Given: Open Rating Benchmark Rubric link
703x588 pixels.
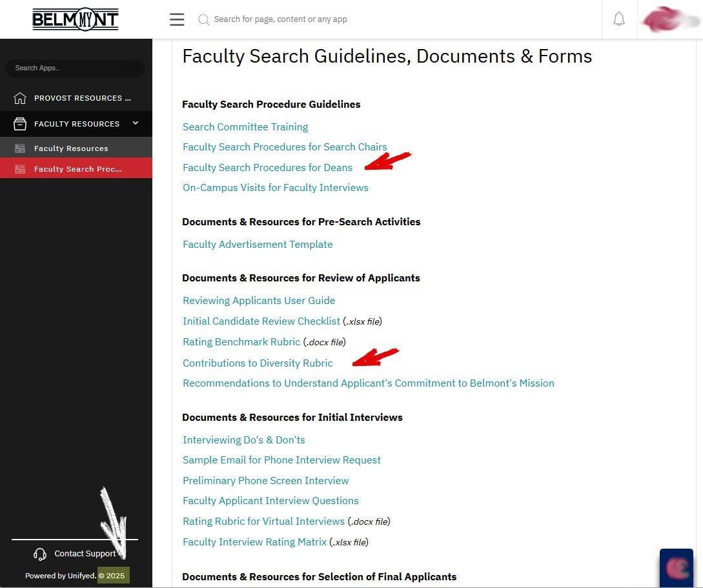Looking at the screenshot, I should click(241, 342).
